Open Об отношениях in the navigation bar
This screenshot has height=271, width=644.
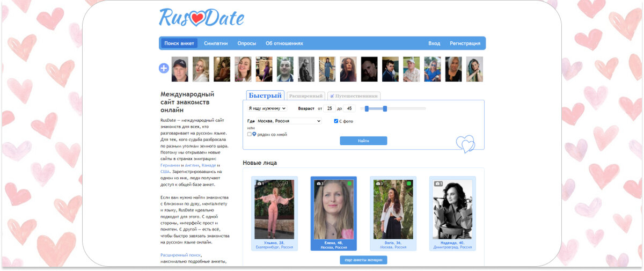click(284, 43)
